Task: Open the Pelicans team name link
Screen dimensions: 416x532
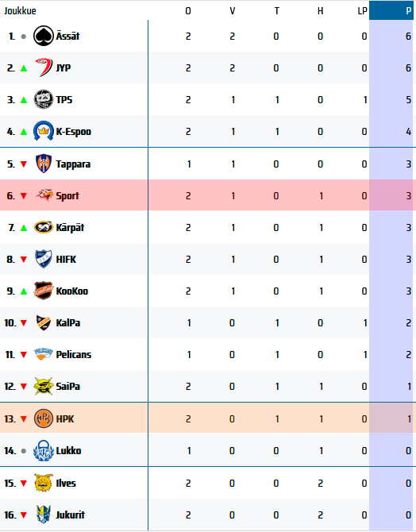Action: coord(74,355)
